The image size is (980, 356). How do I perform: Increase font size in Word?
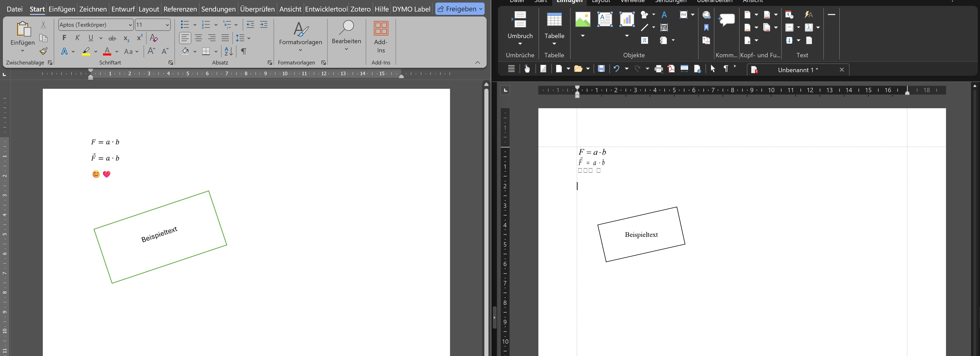[x=151, y=51]
